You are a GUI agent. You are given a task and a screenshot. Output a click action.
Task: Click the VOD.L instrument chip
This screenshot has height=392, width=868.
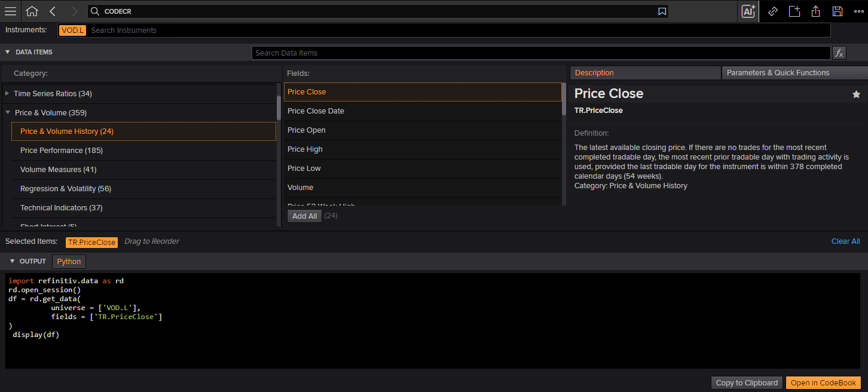click(72, 30)
